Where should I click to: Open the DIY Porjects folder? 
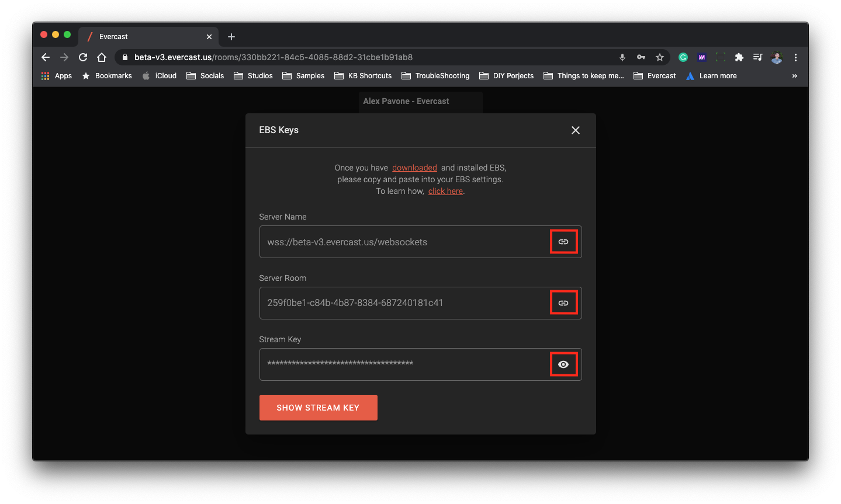click(x=506, y=76)
